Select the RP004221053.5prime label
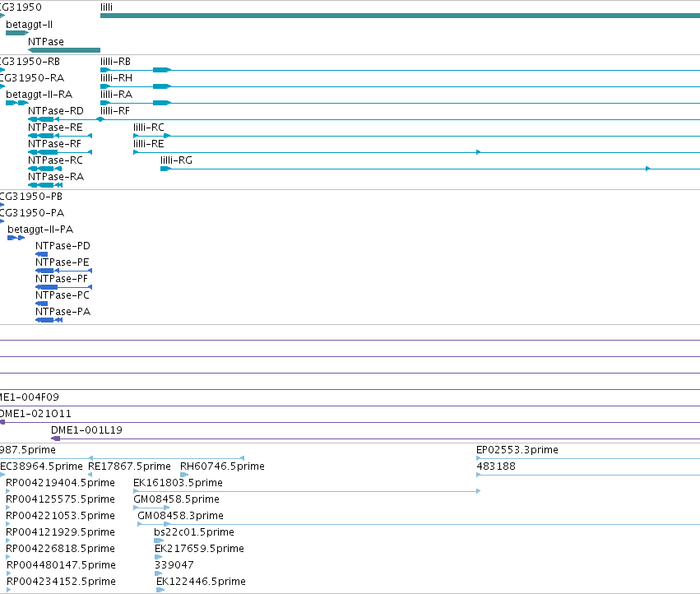The image size is (700, 594). (60, 516)
